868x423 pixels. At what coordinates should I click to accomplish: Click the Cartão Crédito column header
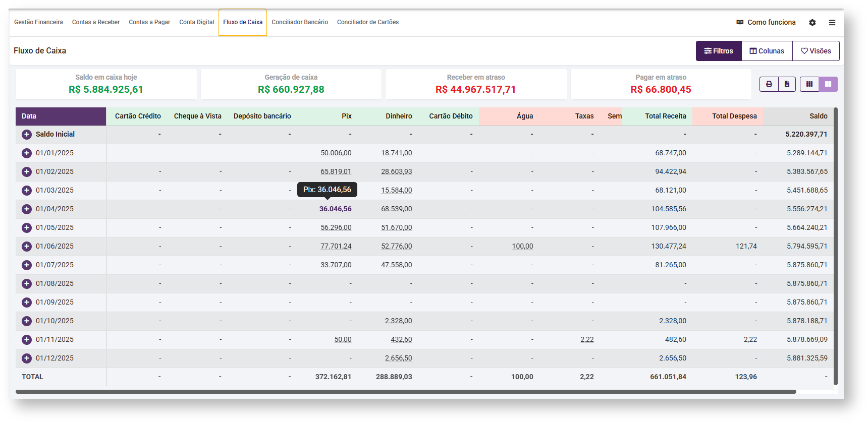coord(138,116)
